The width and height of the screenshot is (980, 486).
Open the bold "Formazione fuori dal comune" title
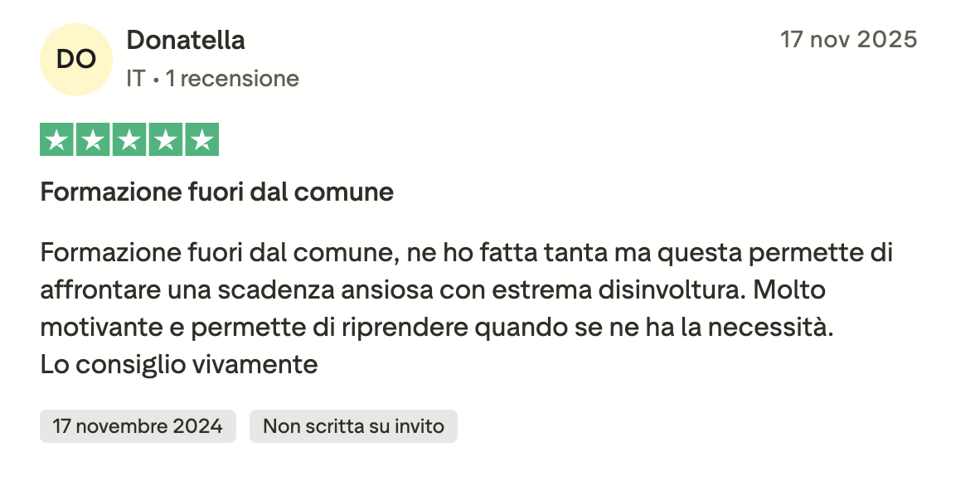pos(217,192)
